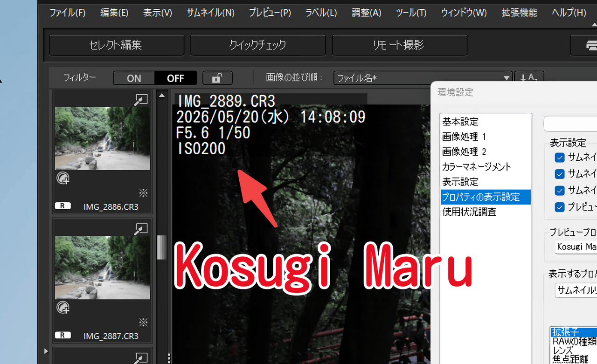The image size is (597, 364).
Task: Select thumbnail IMG_2887.CR3
Action: pyautogui.click(x=102, y=268)
